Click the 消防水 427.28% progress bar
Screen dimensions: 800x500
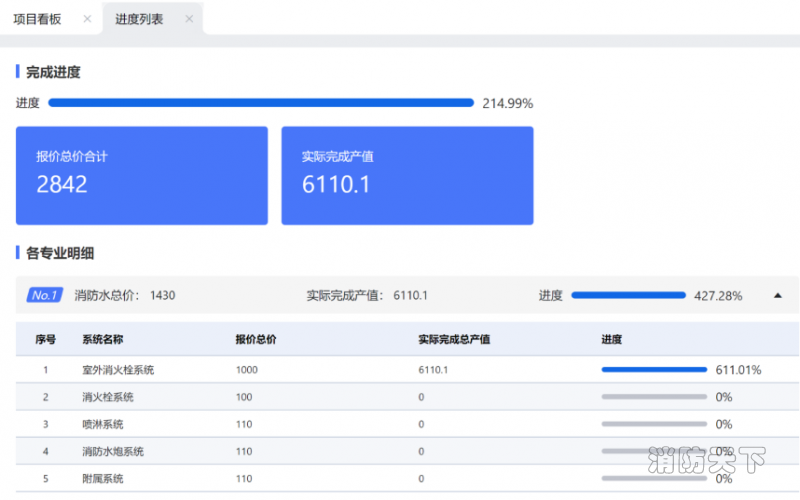coord(628,295)
